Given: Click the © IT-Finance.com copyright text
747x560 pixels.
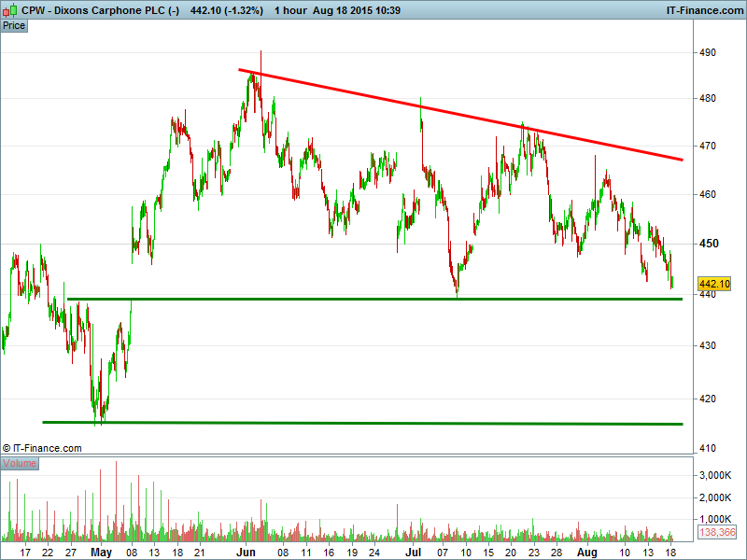Looking at the screenshot, I should pyautogui.click(x=42, y=448).
